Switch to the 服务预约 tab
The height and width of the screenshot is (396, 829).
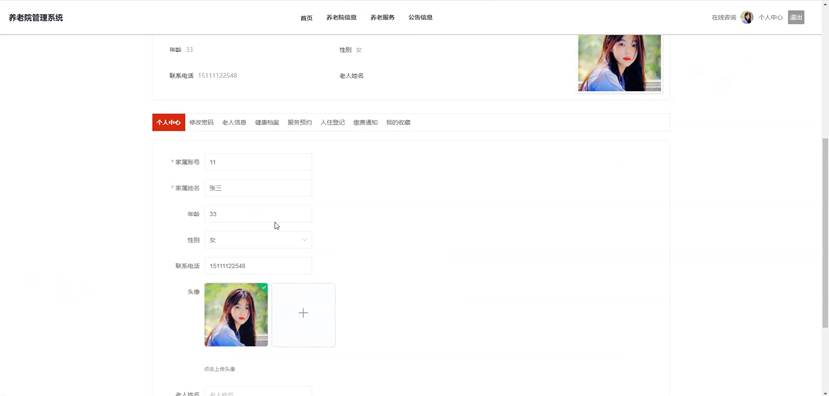pos(300,122)
